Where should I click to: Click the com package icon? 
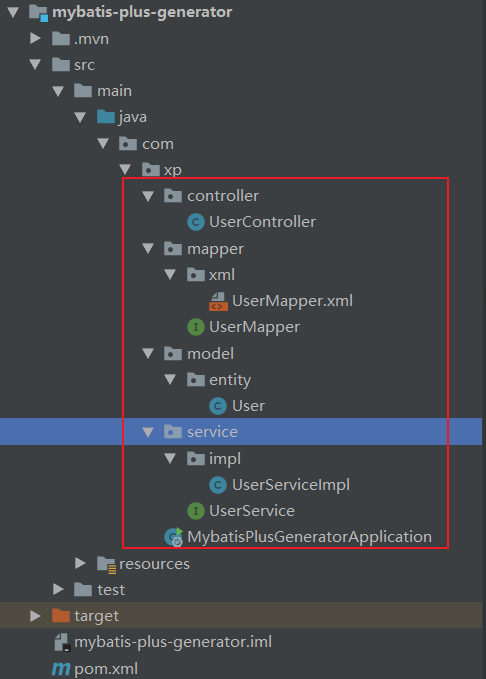coord(128,143)
